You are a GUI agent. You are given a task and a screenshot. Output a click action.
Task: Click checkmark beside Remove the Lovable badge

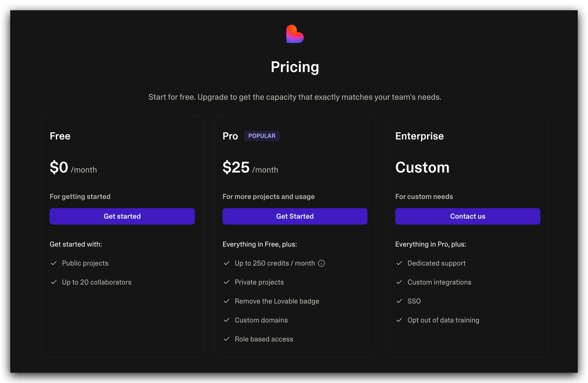coord(227,301)
